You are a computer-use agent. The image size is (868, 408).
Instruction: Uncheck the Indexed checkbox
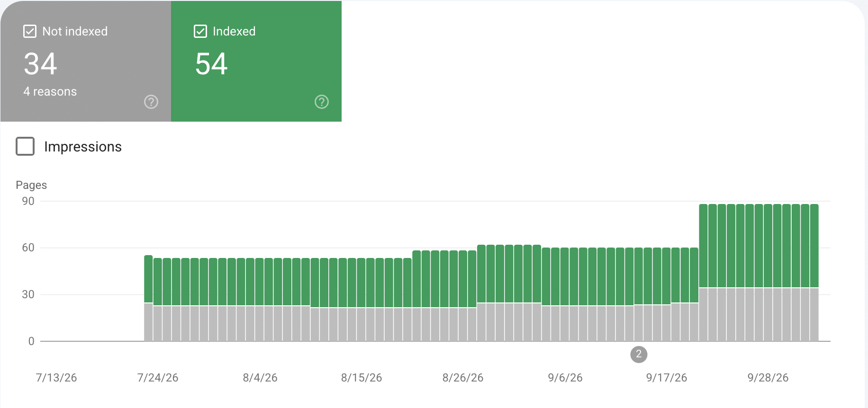(200, 32)
